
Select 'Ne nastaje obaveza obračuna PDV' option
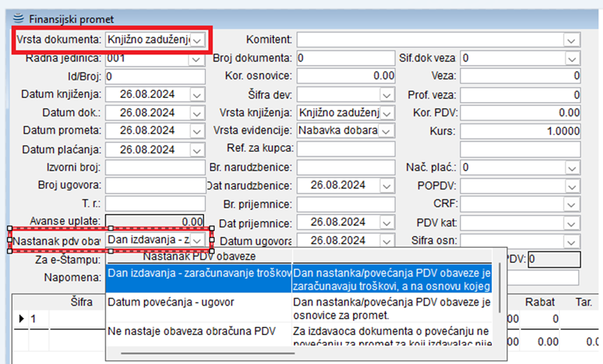coord(199,331)
